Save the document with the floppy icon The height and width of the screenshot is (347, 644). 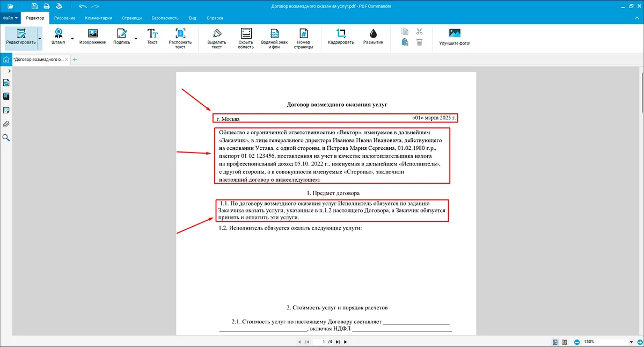pyautogui.click(x=35, y=6)
